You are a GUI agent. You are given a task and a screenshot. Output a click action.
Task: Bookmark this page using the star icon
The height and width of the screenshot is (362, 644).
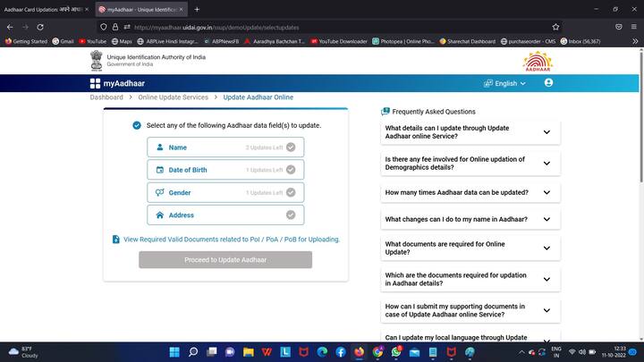point(555,27)
